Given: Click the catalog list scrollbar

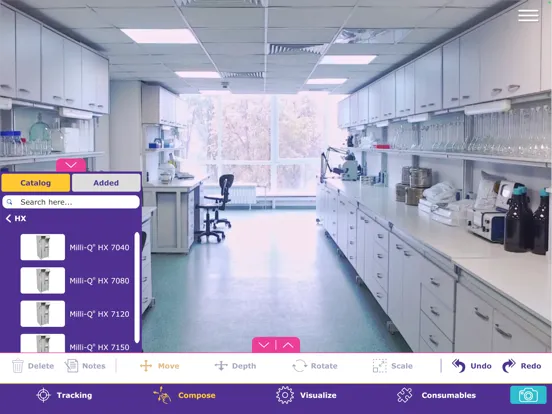Looking at the screenshot, I should tap(137, 287).
